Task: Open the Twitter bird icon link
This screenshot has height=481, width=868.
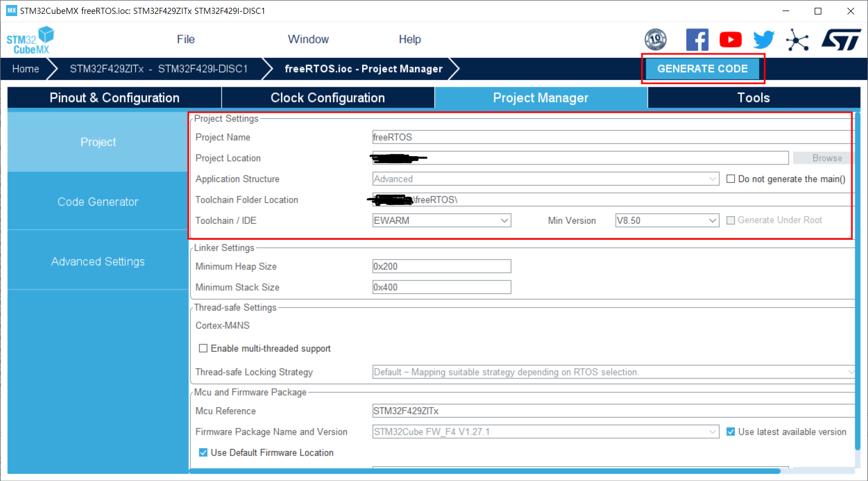Action: [x=764, y=39]
